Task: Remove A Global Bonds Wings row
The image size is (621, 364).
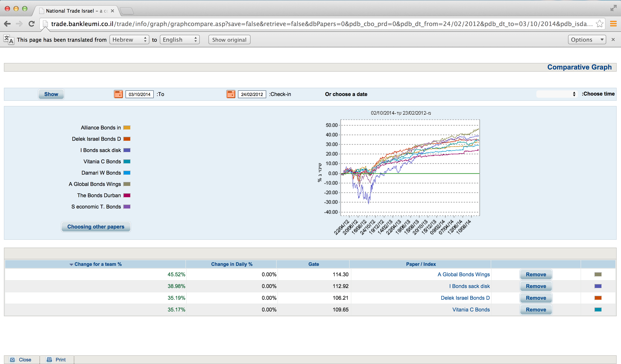Action: click(x=536, y=275)
